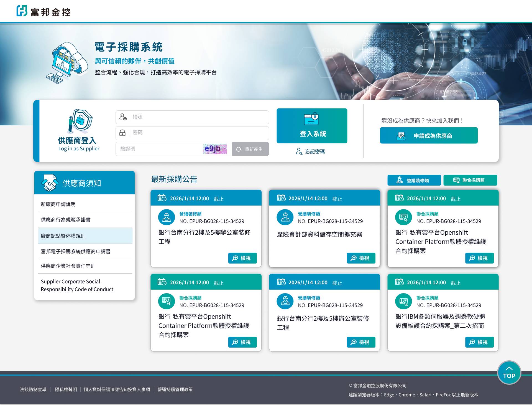This screenshot has height=405, width=532.
Task: Click the forgot password person icon
Action: (x=299, y=151)
